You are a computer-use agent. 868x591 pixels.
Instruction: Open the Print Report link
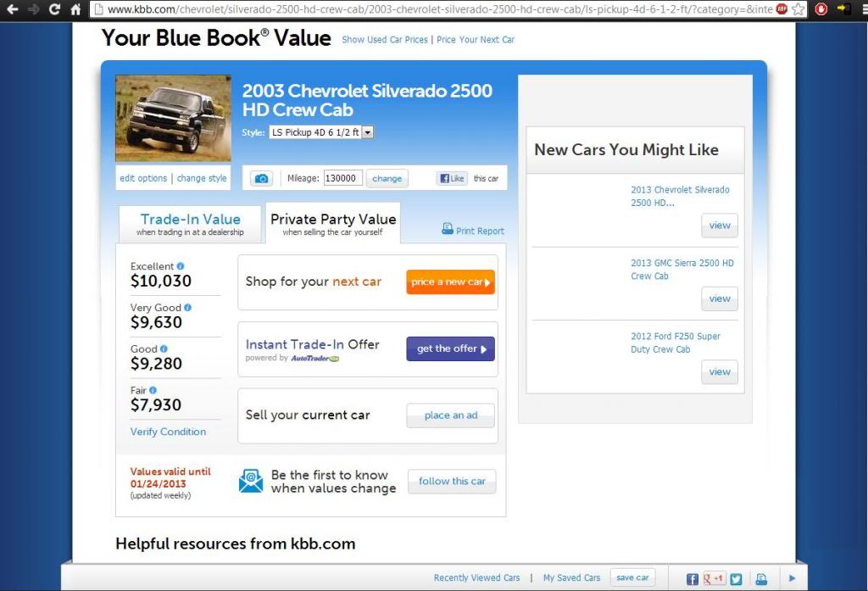pos(480,231)
